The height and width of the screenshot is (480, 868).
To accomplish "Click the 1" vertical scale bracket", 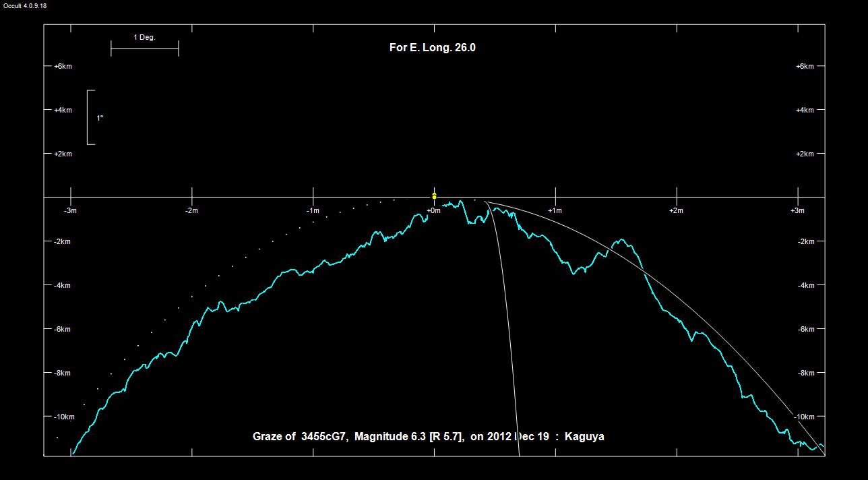I will point(90,117).
